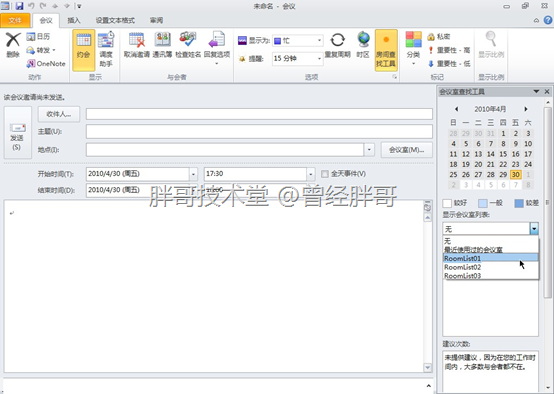Set Low Importance (重要性 - 低)
This screenshot has height=394, width=554.
449,64
